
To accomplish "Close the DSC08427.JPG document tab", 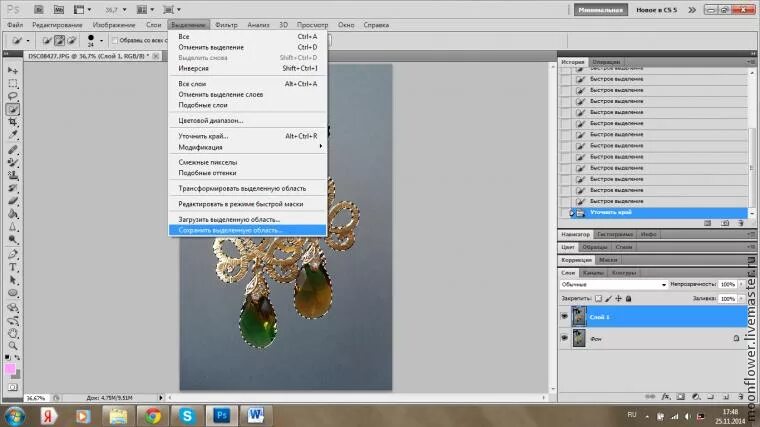I will point(156,56).
